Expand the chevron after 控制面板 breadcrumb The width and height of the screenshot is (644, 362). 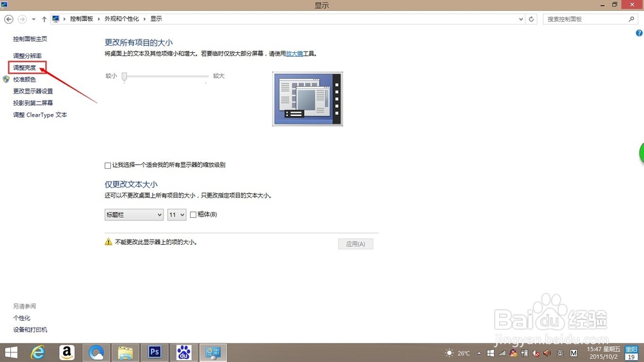pos(99,19)
